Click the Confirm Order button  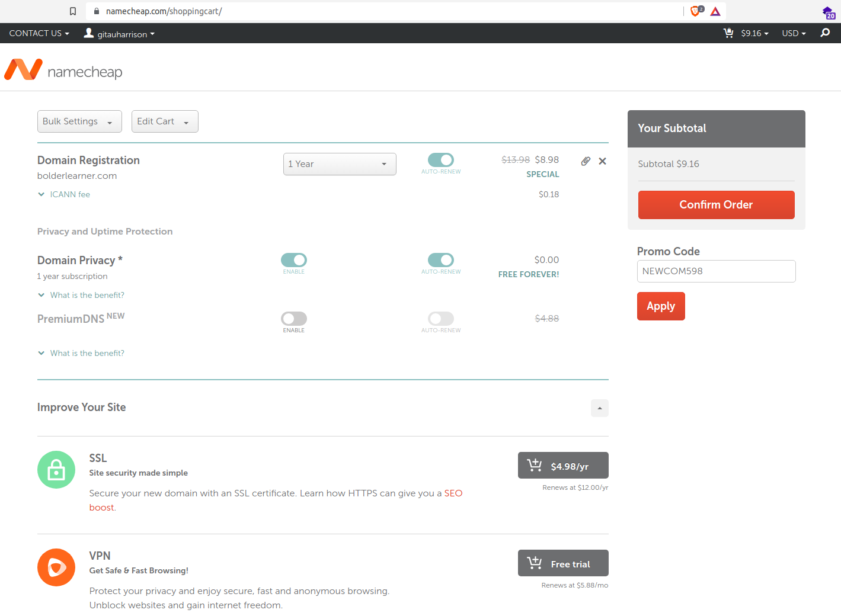(x=716, y=205)
